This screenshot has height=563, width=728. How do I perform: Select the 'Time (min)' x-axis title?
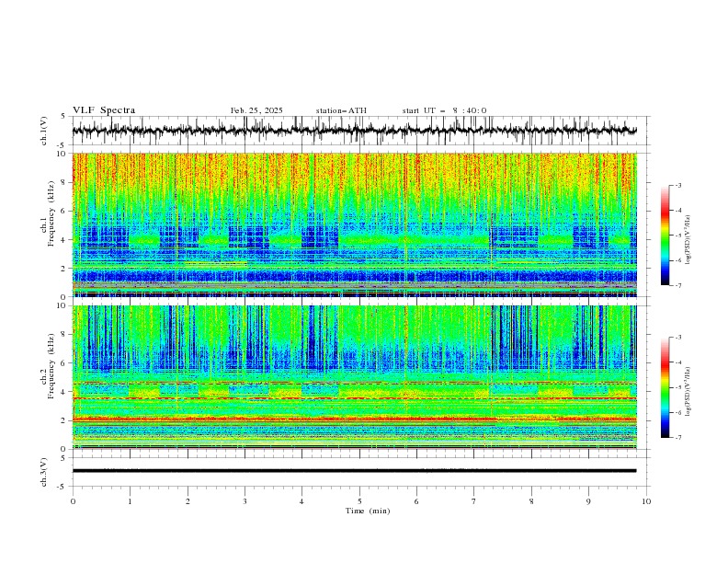click(x=368, y=511)
